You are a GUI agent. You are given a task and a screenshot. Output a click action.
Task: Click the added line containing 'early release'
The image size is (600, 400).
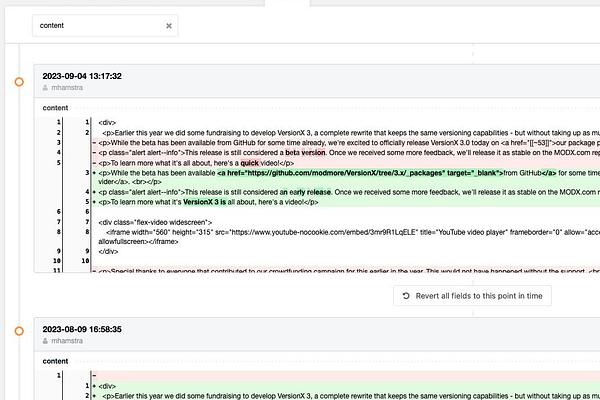(346, 192)
